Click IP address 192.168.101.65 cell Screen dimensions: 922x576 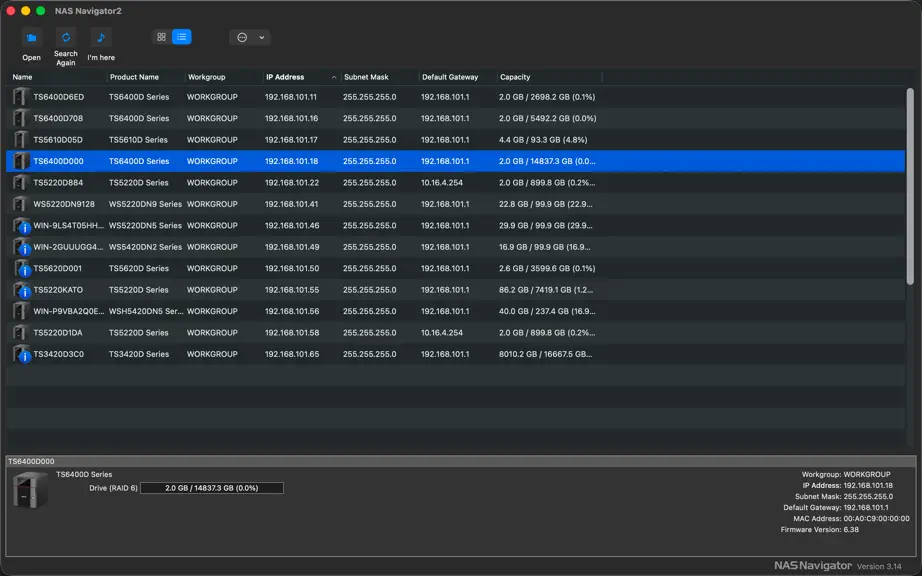tap(292, 354)
